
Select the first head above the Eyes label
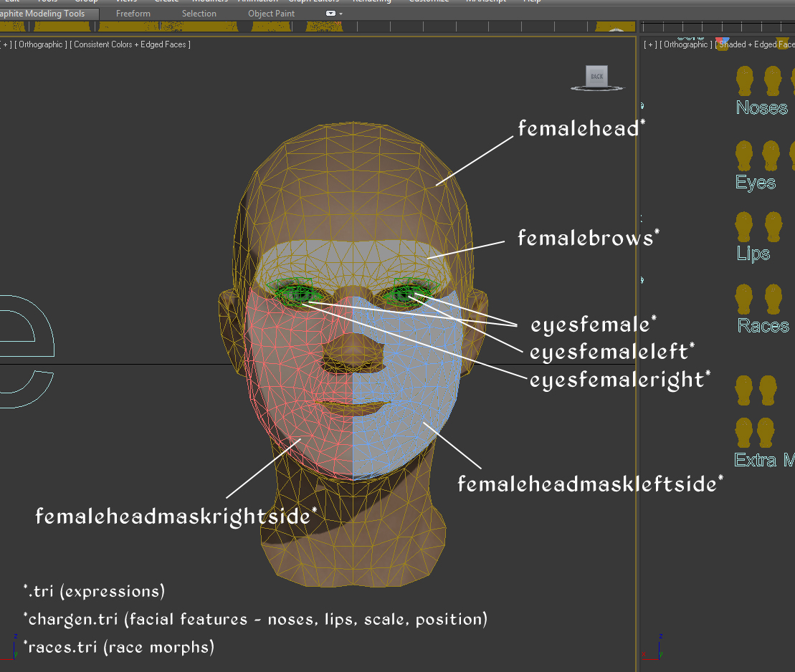(744, 156)
